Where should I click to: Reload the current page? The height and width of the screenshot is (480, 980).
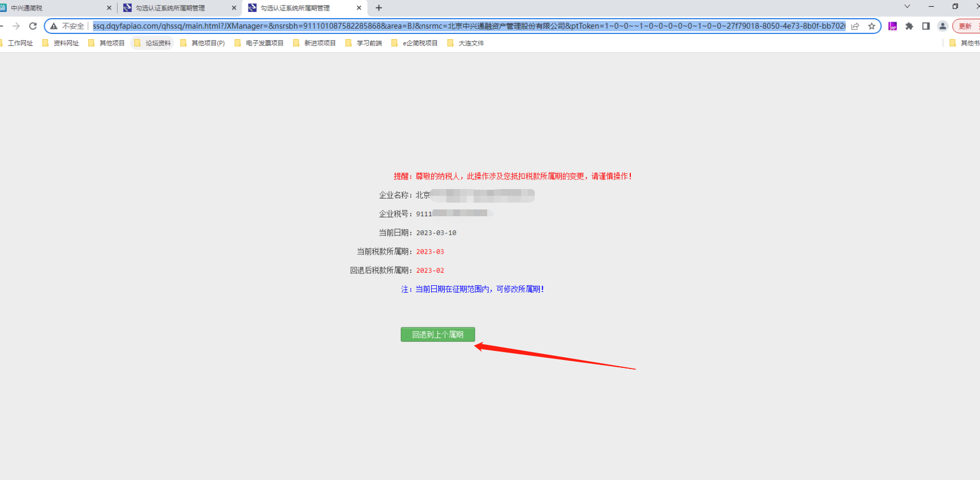[x=33, y=26]
